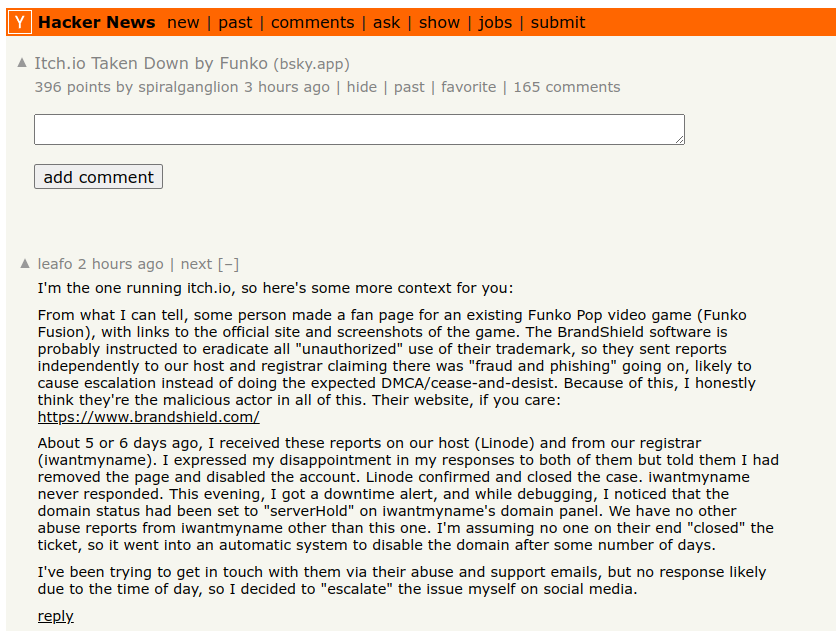836x631 pixels.
Task: Go to the 'past' page in the top navigation
Action: pyautogui.click(x=236, y=22)
